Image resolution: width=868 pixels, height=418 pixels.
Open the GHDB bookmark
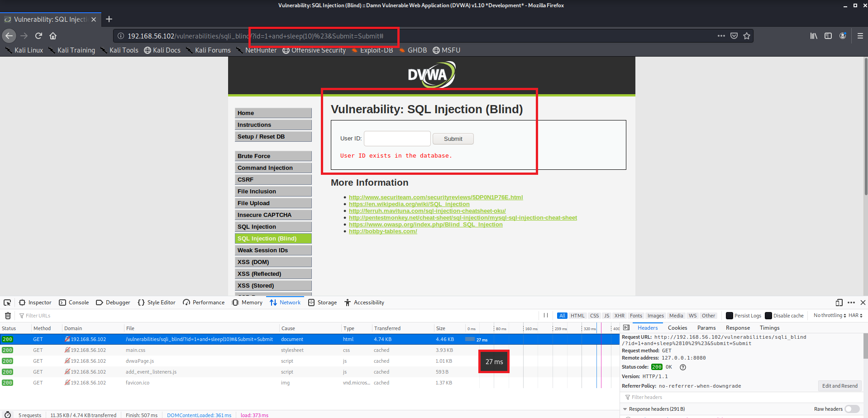413,50
